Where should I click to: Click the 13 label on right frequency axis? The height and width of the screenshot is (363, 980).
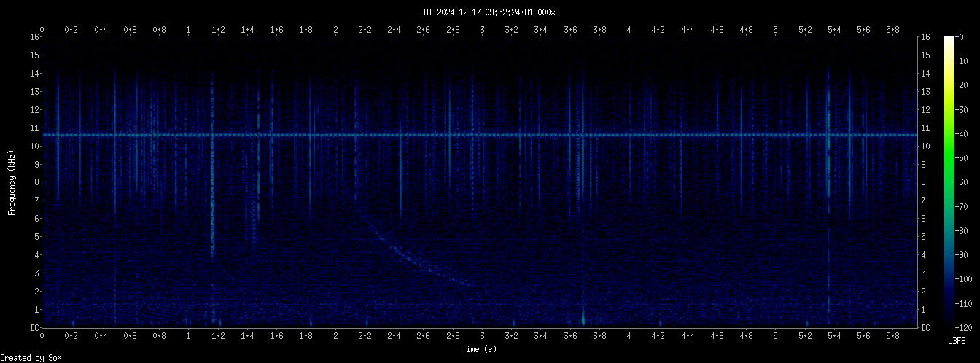pos(925,92)
